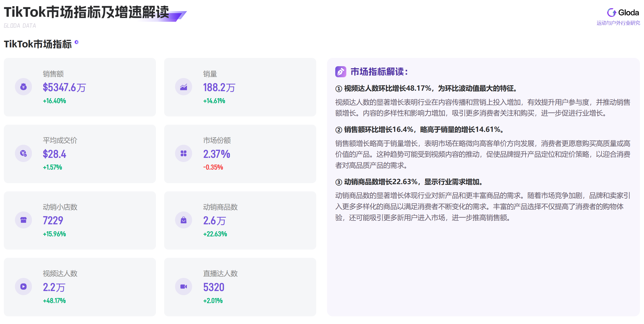Image resolution: width=644 pixels, height=324 pixels.
Task: Click the 销量 card label
Action: [210, 74]
